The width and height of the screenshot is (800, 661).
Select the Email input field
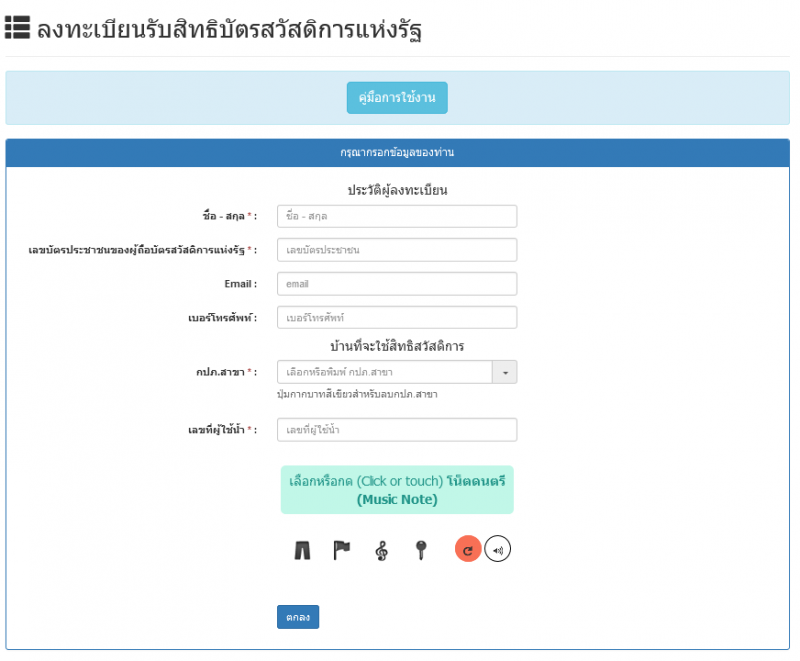(x=396, y=284)
